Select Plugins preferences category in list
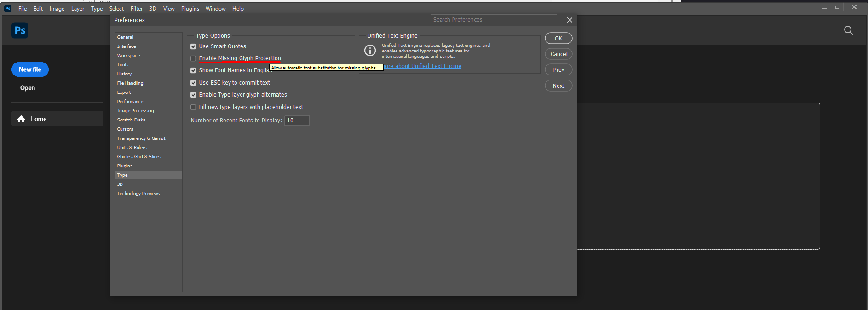The image size is (868, 310). [149, 166]
